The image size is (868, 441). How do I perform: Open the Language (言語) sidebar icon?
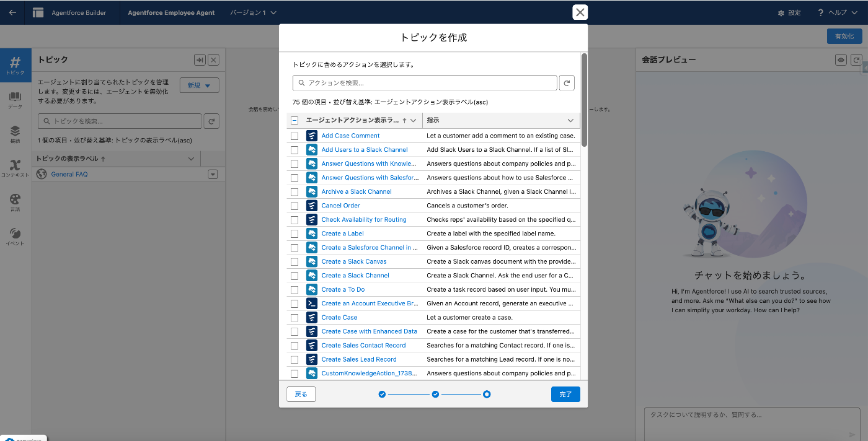tap(15, 203)
